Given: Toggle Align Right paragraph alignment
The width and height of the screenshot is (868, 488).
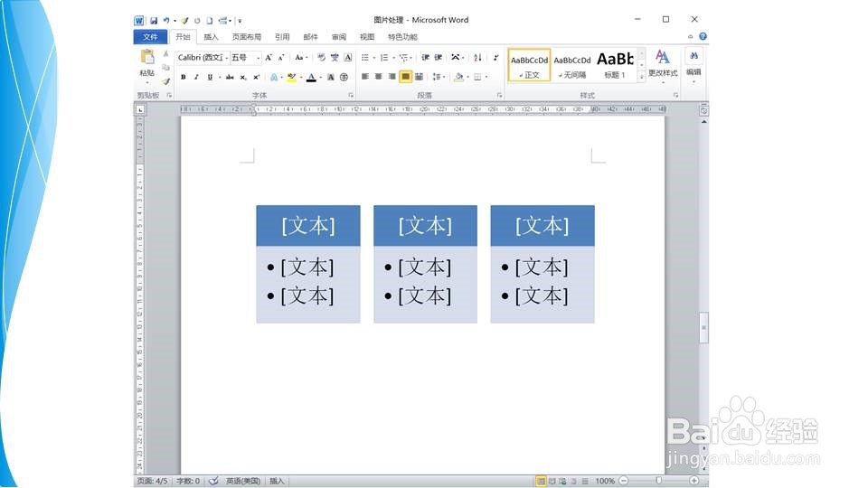Looking at the screenshot, I should 392,76.
